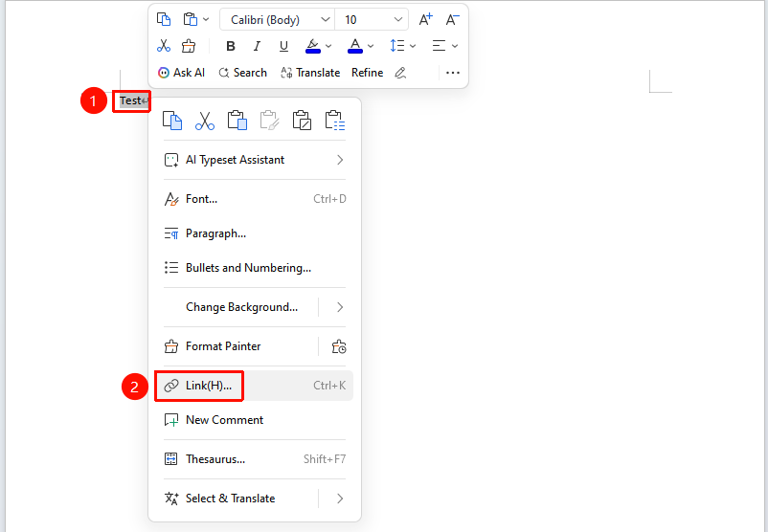The height and width of the screenshot is (532, 768).
Task: Open the Paragraph... menu entry
Action: [x=255, y=233]
